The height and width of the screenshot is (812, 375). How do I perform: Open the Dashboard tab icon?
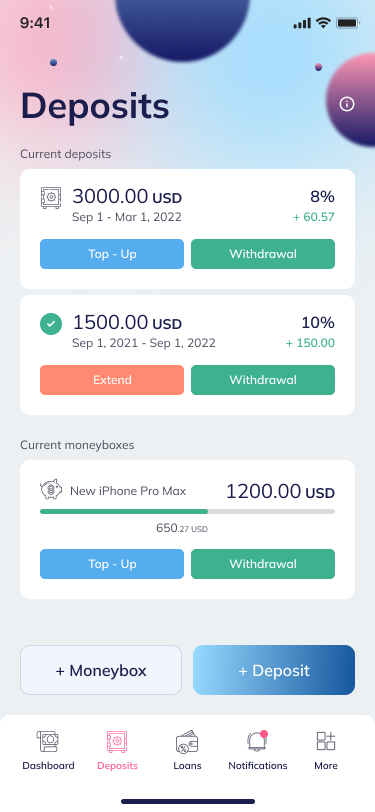pos(48,741)
